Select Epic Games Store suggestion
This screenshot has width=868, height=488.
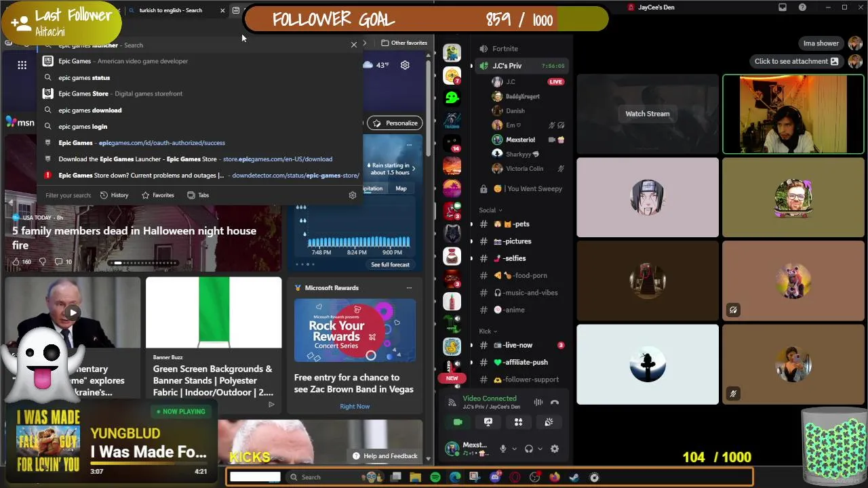[x=201, y=94]
